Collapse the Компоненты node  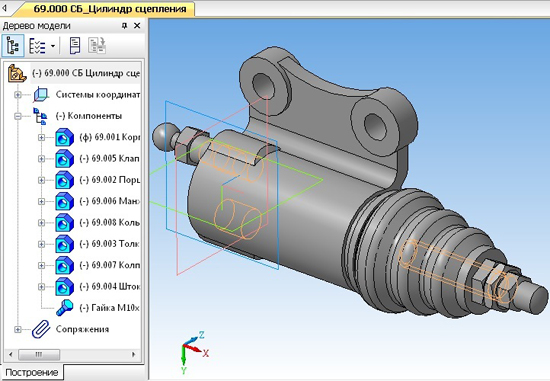coord(18,116)
